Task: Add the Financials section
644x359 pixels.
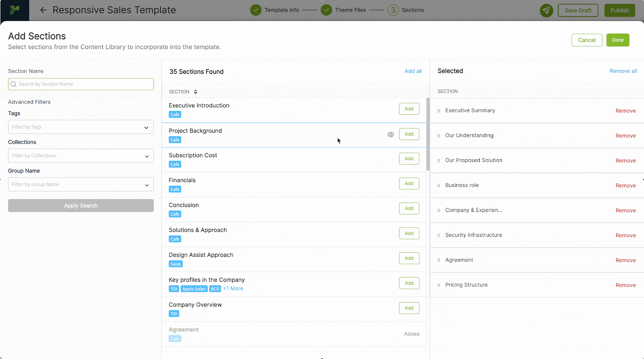Action: (x=409, y=184)
